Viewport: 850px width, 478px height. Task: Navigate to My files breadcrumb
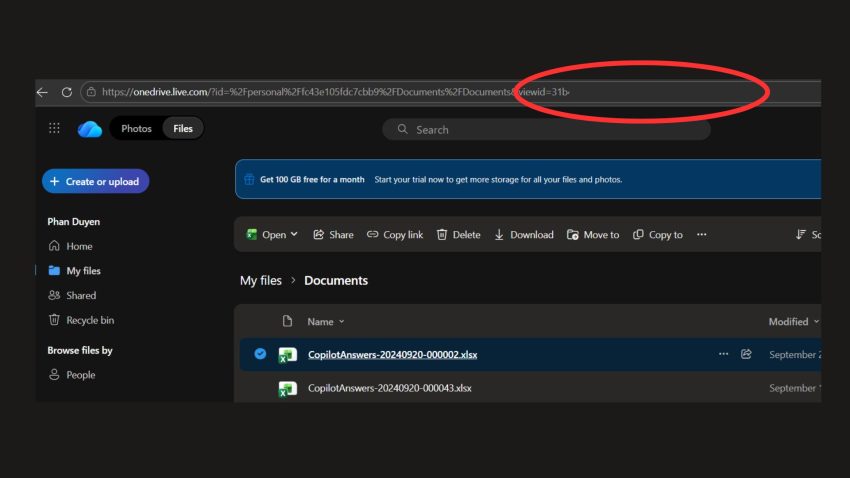pyautogui.click(x=261, y=280)
